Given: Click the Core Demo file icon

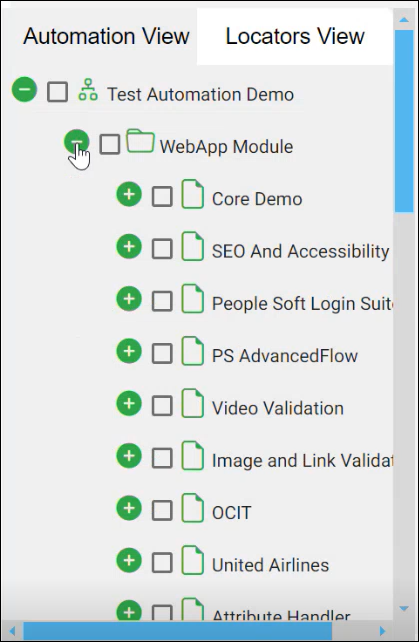Looking at the screenshot, I should click(x=193, y=194).
